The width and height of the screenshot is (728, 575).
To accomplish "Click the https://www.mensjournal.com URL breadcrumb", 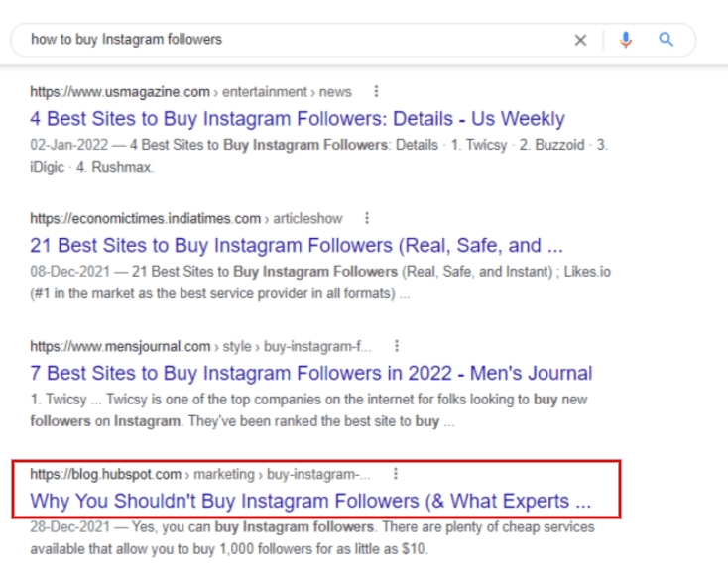I will tap(120, 346).
